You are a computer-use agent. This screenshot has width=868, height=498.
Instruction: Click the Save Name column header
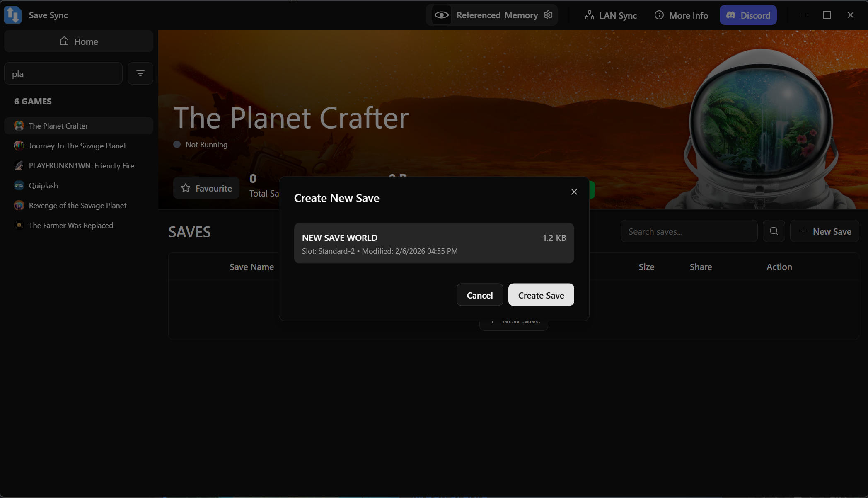tap(251, 267)
